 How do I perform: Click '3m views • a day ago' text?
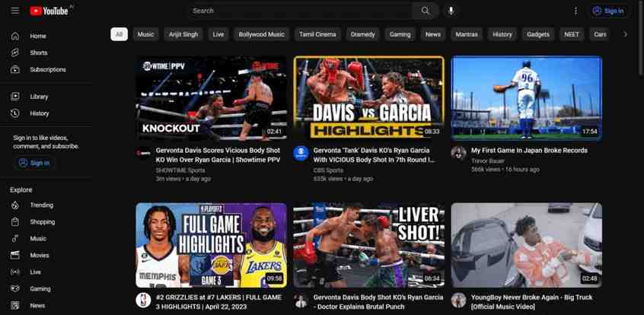pyautogui.click(x=183, y=179)
